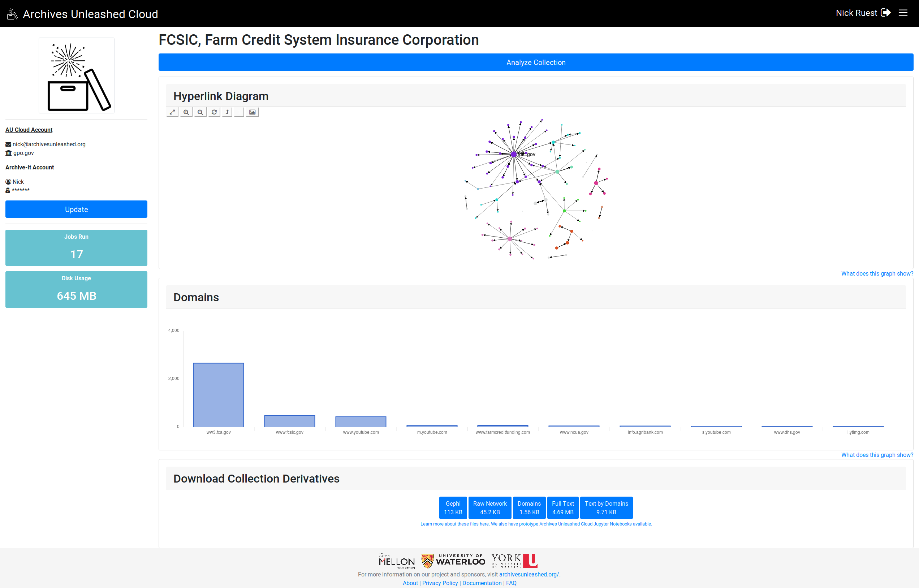Open the About footer link
The height and width of the screenshot is (588, 919).
click(410, 583)
